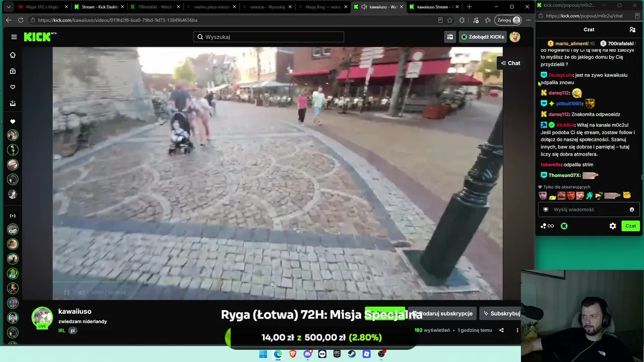This screenshot has width=644, height=362.
Task: Open the Kick dashboard panel icon
Action: [x=450, y=37]
